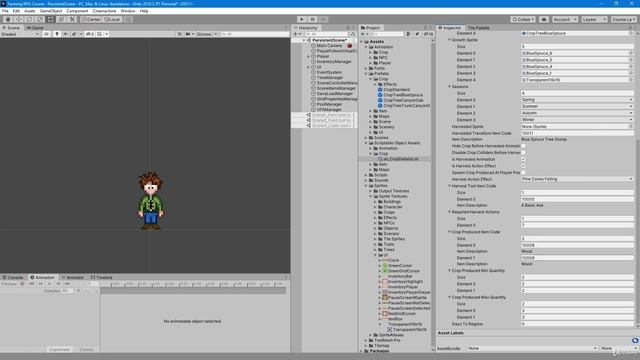
Task: Click object picker for Harvested Sprite field
Action: (x=631, y=127)
